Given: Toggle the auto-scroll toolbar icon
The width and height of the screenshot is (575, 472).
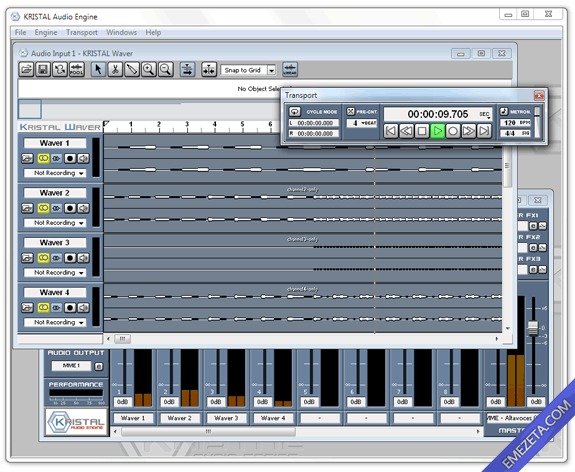Looking at the screenshot, I should 187,69.
